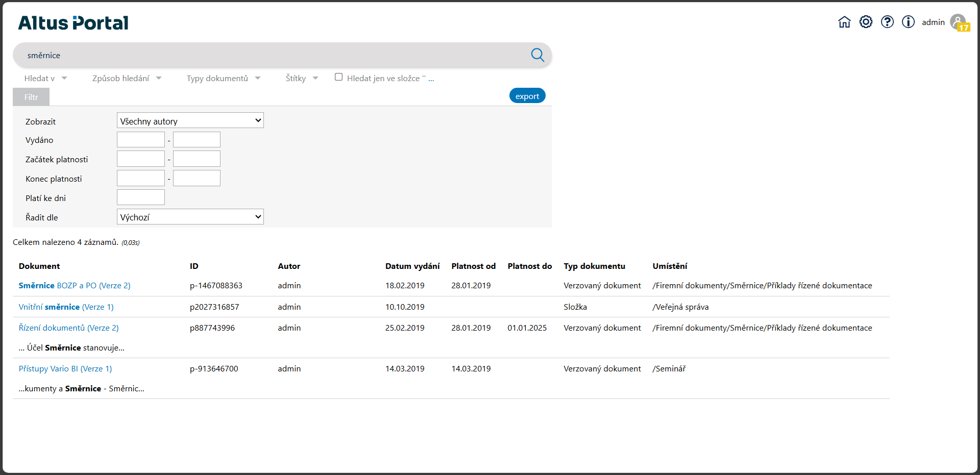This screenshot has width=980, height=475.
Task: Open 'Směrnice BOZP a PO (Verze 2)' document
Action: [75, 286]
